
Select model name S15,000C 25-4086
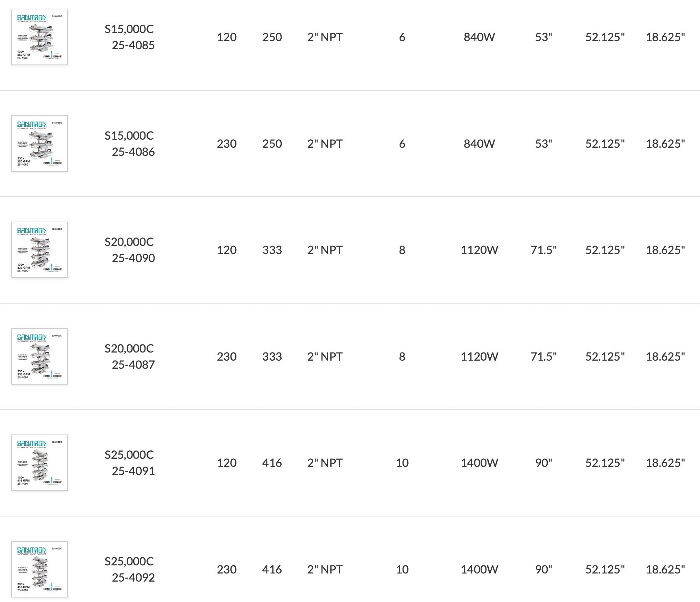(x=129, y=144)
